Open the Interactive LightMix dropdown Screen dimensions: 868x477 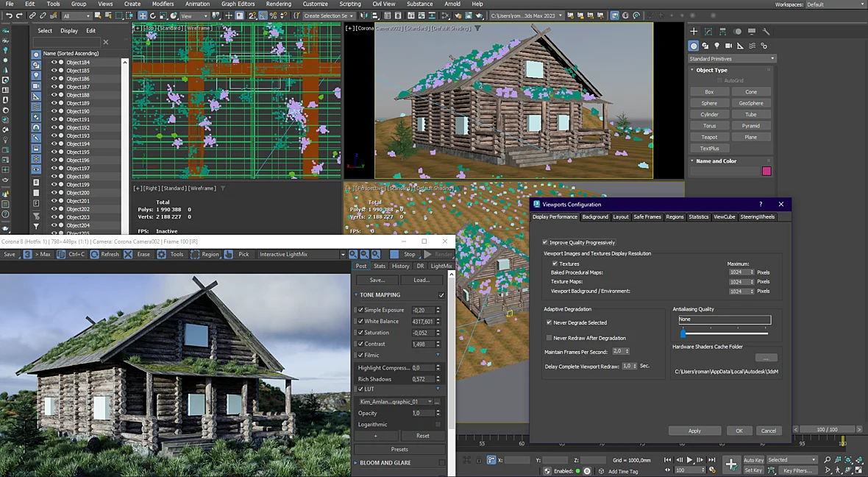point(302,254)
